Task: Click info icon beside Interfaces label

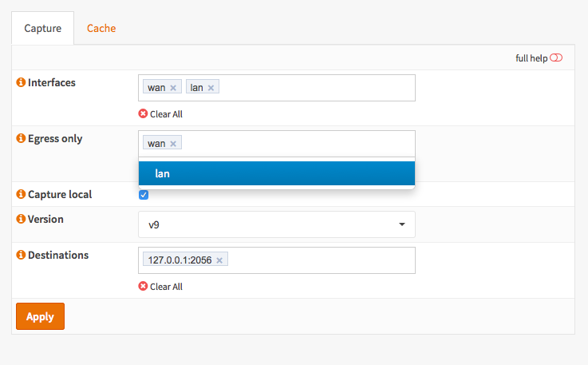Action: tap(21, 82)
